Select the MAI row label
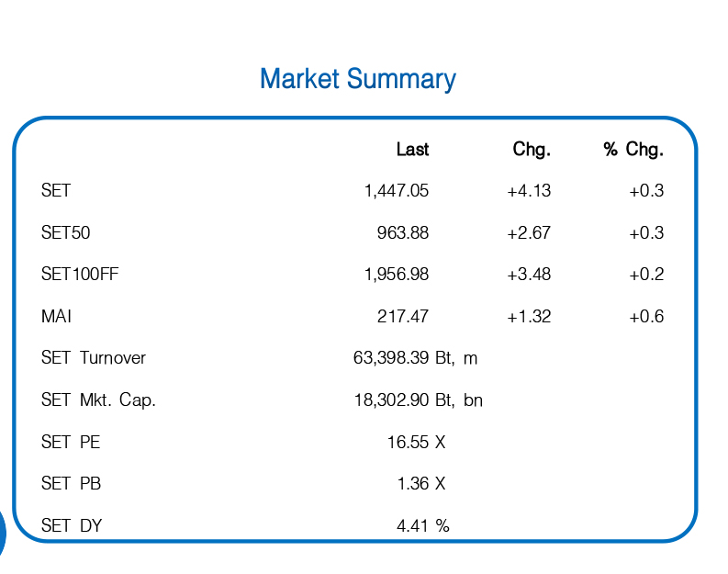 (56, 317)
